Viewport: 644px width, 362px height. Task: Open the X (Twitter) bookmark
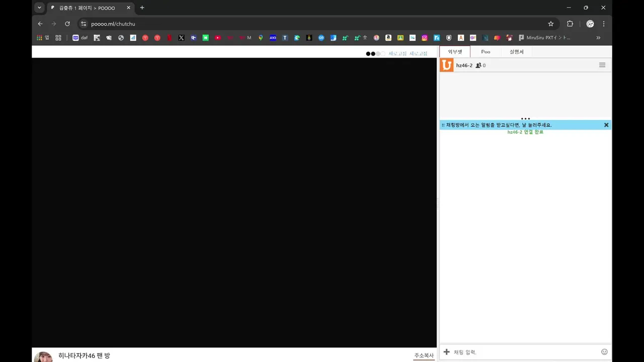click(181, 38)
